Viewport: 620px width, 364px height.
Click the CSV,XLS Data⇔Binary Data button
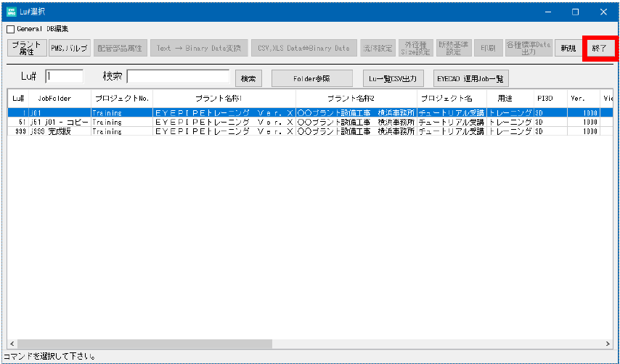pyautogui.click(x=303, y=48)
